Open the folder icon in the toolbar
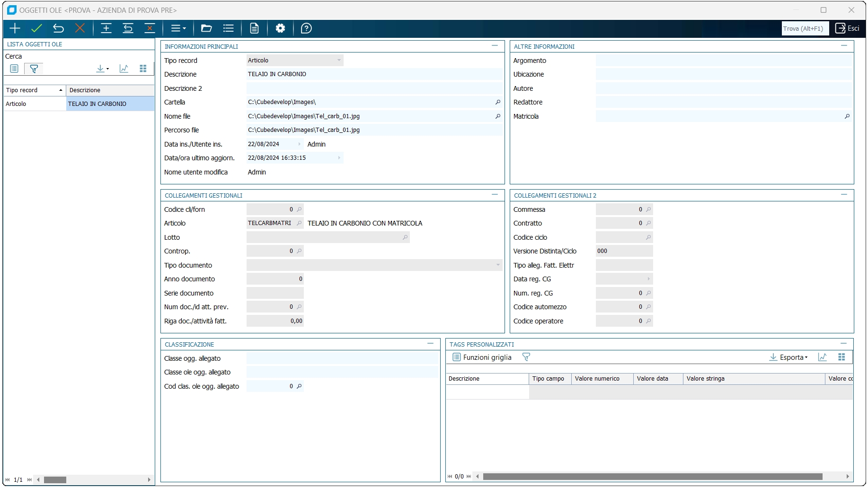 click(206, 28)
